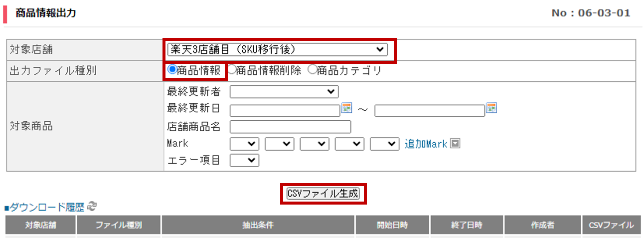Click the 作成者 column header
This screenshot has height=238, width=644.
tap(543, 225)
